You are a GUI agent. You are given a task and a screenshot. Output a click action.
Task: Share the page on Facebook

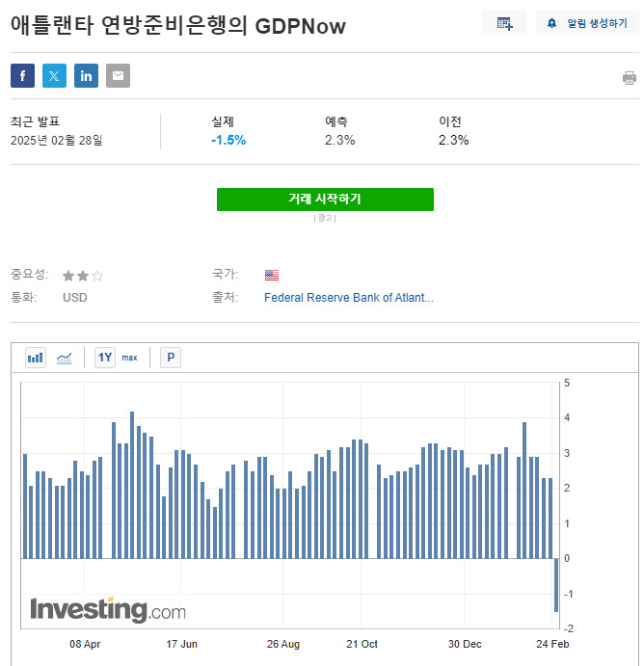click(x=22, y=76)
